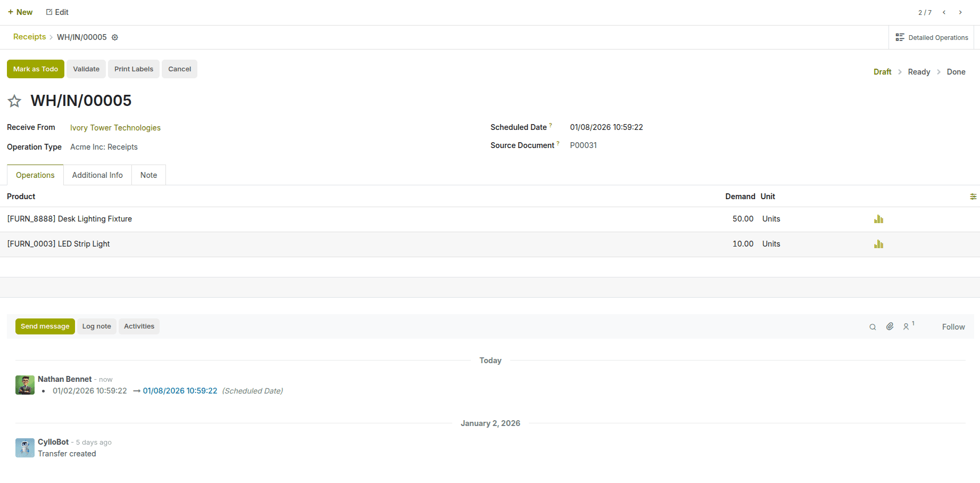Open column settings adjust icon in table header

973,197
